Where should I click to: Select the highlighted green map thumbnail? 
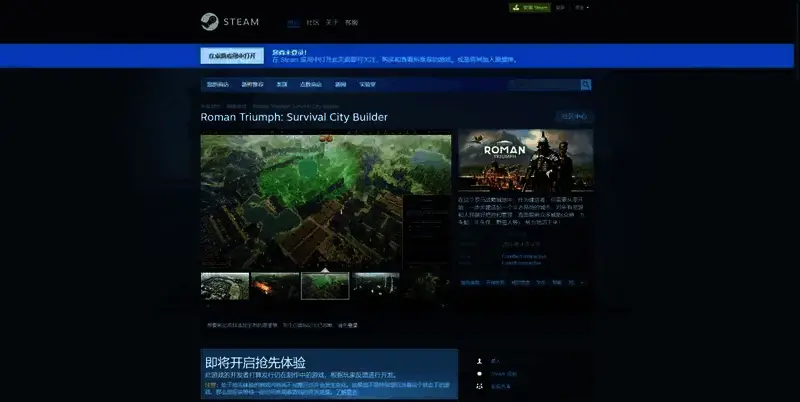(x=325, y=286)
